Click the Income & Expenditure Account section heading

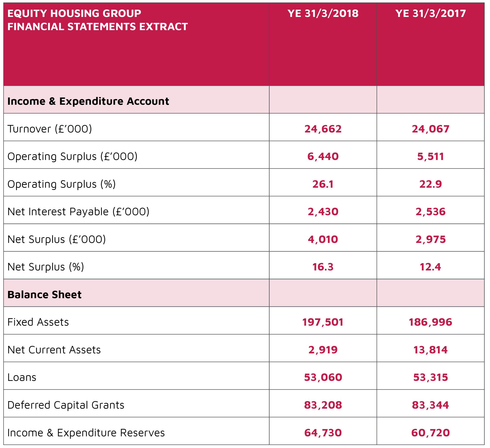pos(88,101)
